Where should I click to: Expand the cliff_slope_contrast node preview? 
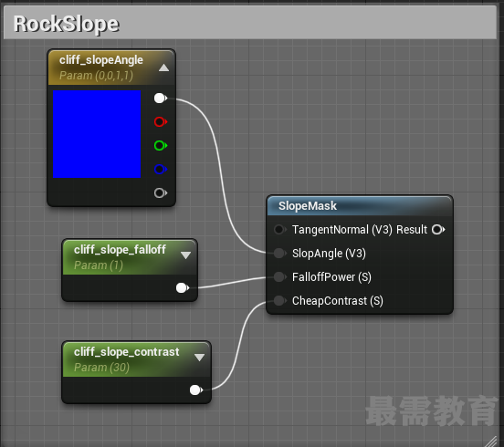pos(200,358)
